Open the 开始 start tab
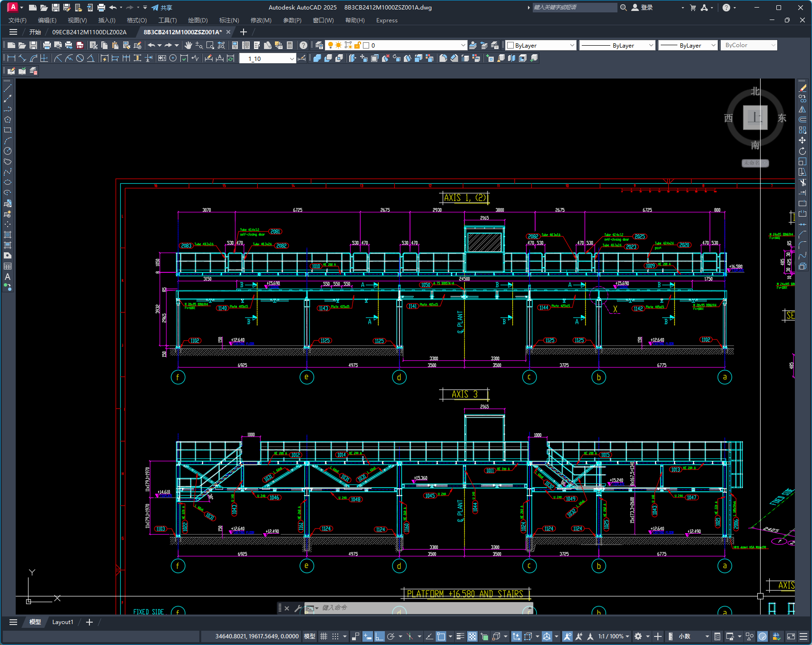The height and width of the screenshot is (645, 812). point(35,32)
